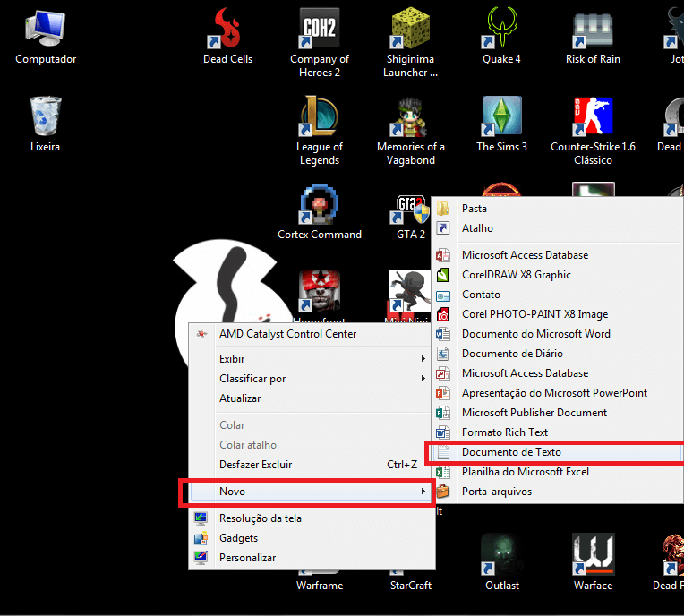
Task: Select Counter-Strike 1.6 Clássico shortcut
Action: pos(593,119)
